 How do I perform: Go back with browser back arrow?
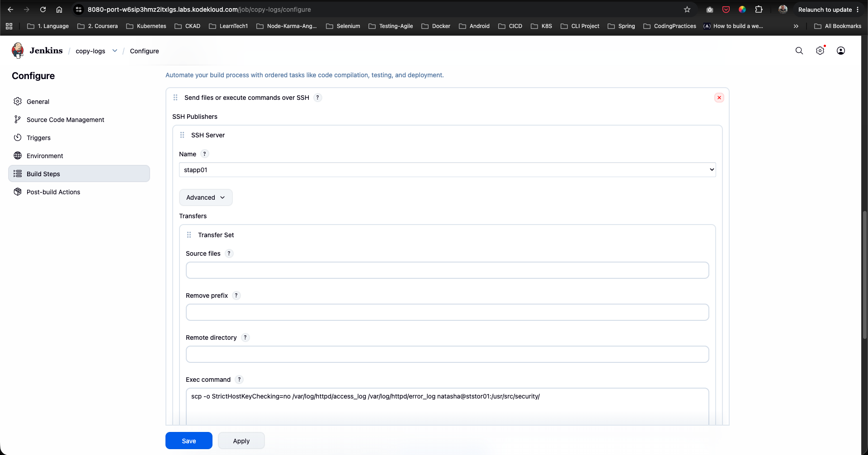click(10, 9)
